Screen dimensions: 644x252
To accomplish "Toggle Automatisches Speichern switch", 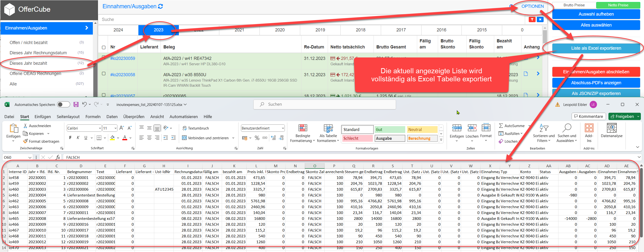I will (64, 104).
